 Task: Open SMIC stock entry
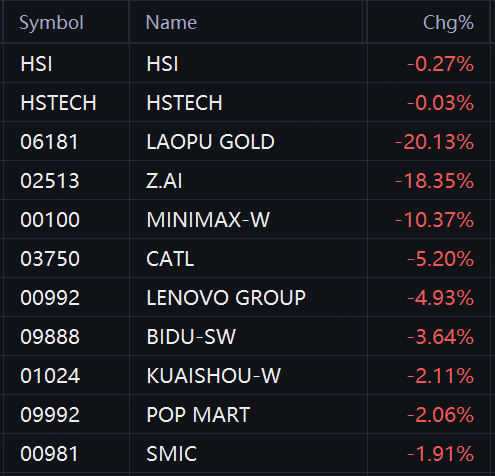[172, 454]
